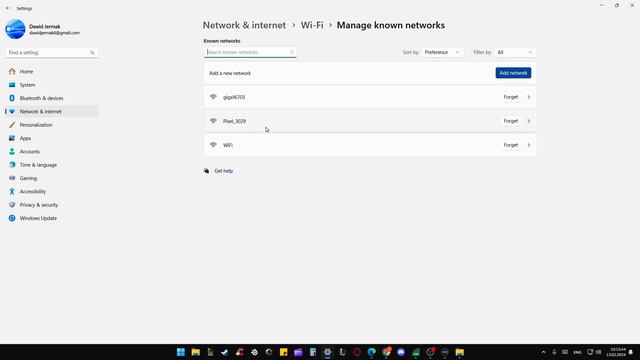The height and width of the screenshot is (360, 640).
Task: Forget the Pixel_3029 network
Action: pos(511,121)
